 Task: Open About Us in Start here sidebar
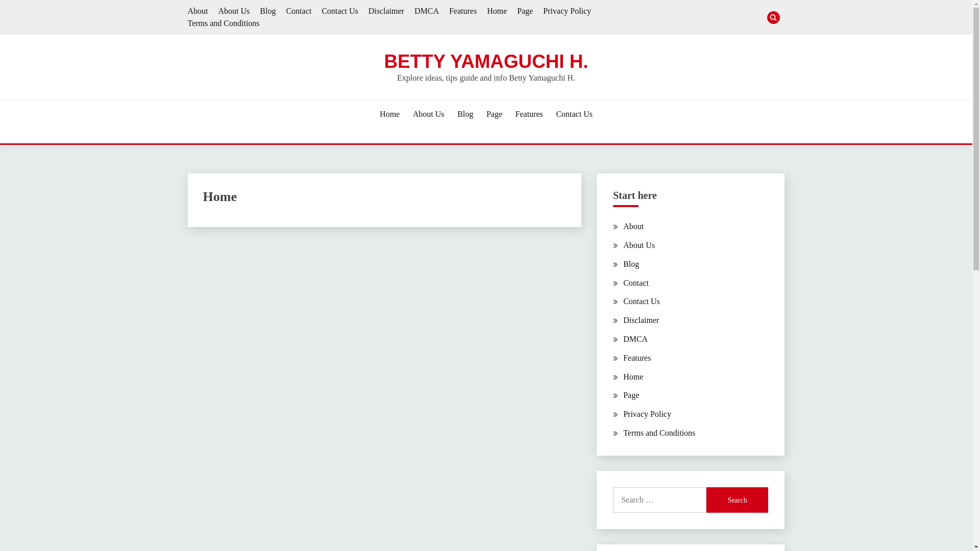click(639, 245)
